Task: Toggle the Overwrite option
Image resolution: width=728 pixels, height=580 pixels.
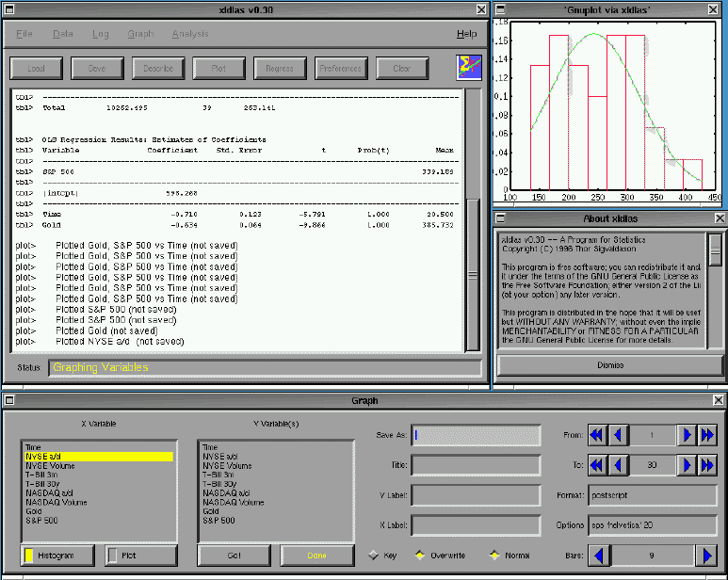Action: 419,556
